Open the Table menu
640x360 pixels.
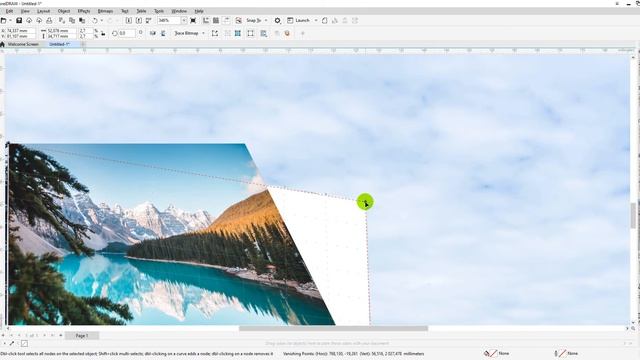tap(141, 11)
